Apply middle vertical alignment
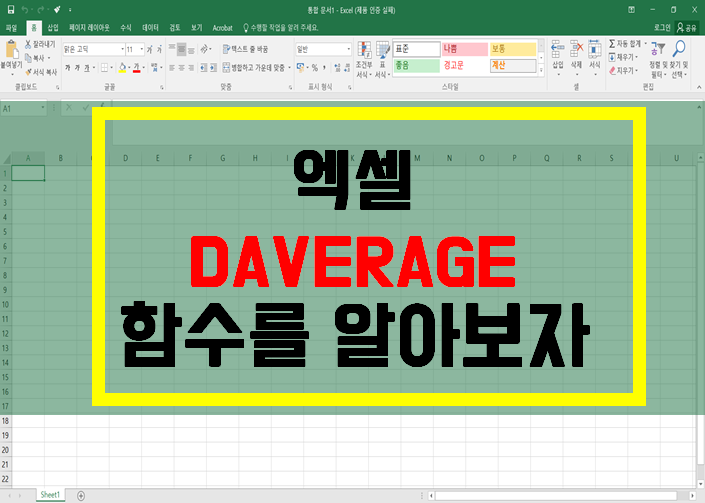705x503 pixels. [x=181, y=49]
